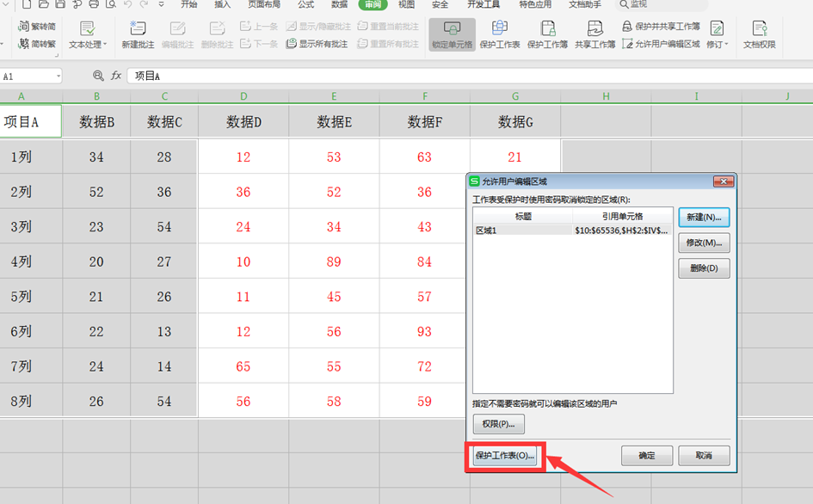
Task: Open the 特色应用 tab
Action: pyautogui.click(x=536, y=4)
